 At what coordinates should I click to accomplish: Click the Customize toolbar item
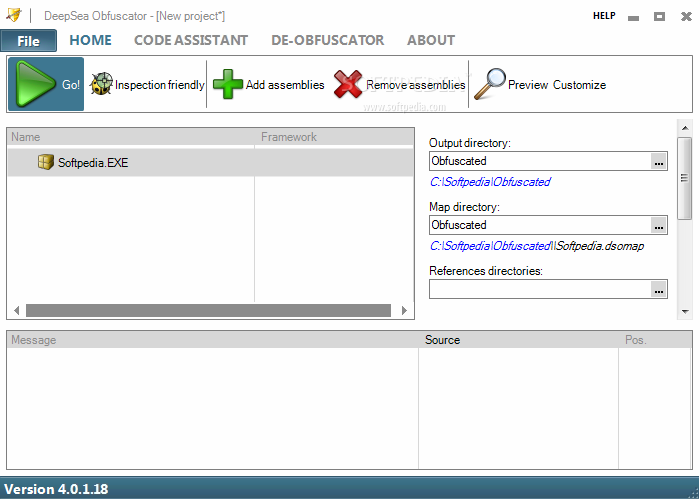tap(579, 84)
